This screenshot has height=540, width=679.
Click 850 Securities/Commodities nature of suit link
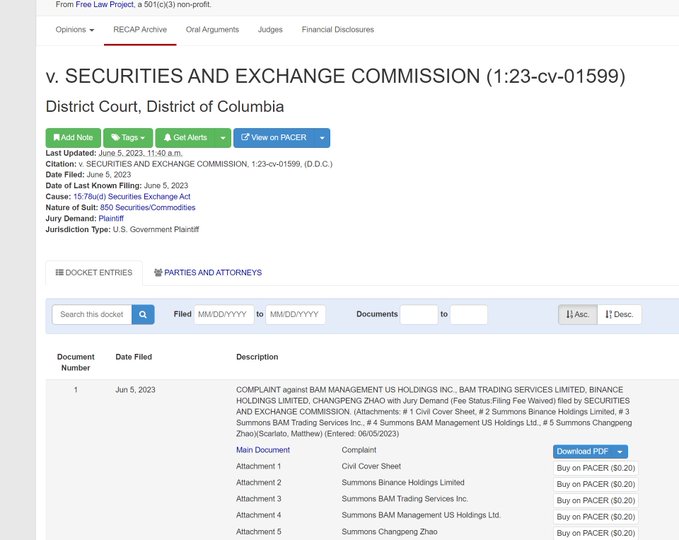click(148, 207)
